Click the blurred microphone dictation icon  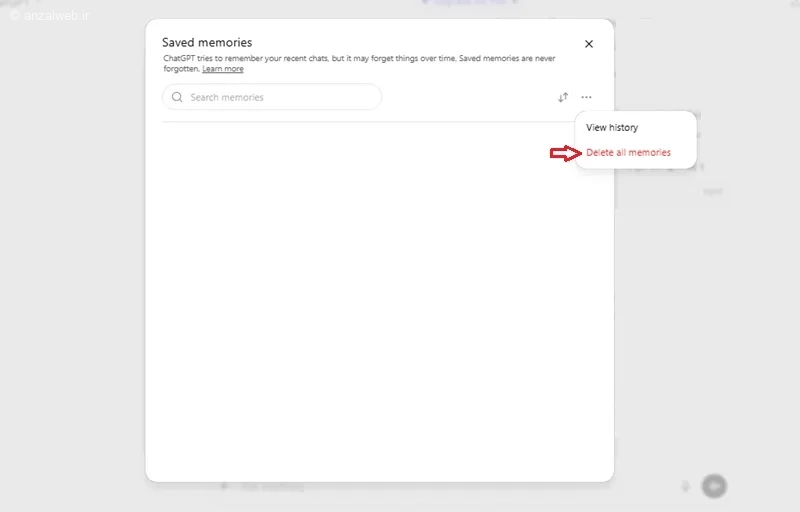tap(685, 486)
